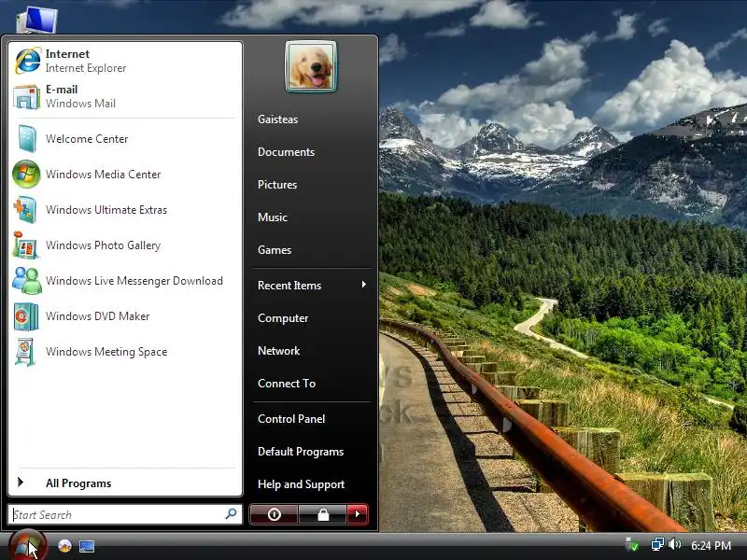Select Connect To in Start menu
The width and height of the screenshot is (747, 560).
click(x=287, y=384)
